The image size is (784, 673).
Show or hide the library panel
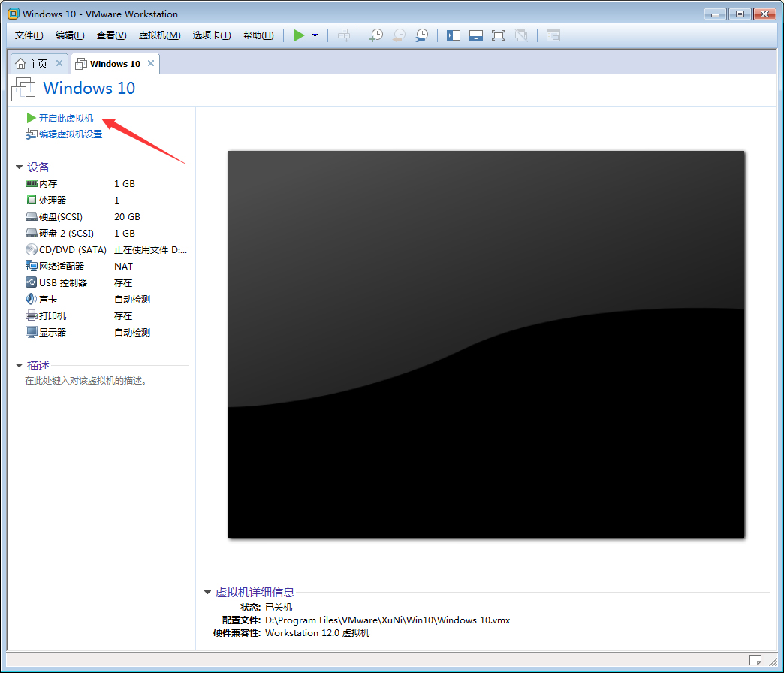pyautogui.click(x=454, y=35)
